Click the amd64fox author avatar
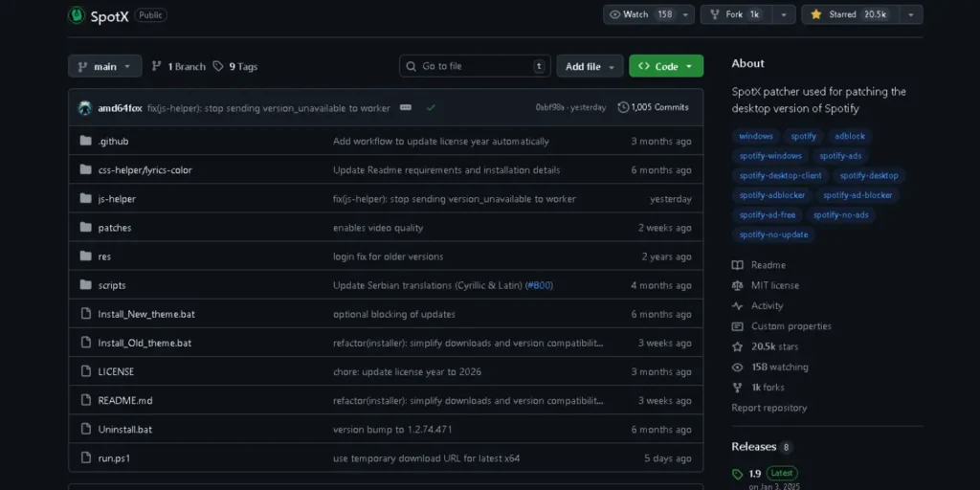Image resolution: width=980 pixels, height=490 pixels. click(x=85, y=108)
